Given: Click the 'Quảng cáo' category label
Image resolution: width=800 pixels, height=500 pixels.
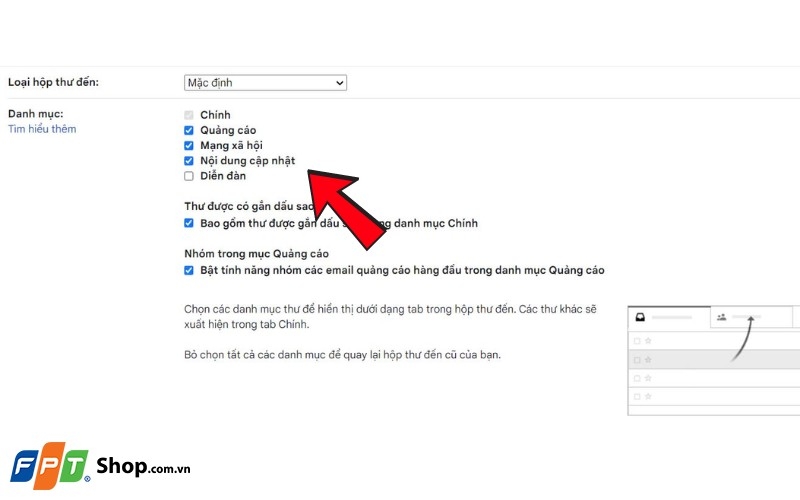Looking at the screenshot, I should point(228,130).
